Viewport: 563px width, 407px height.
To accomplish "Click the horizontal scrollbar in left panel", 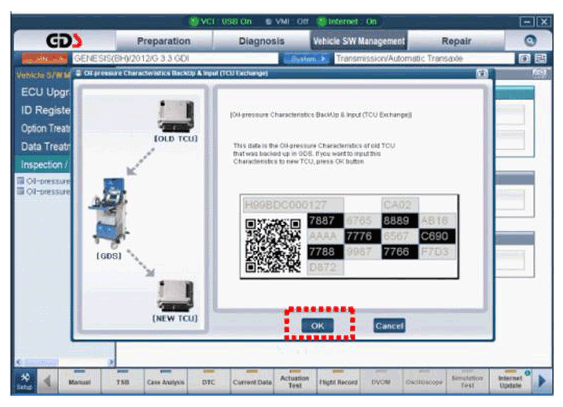I will (65, 362).
